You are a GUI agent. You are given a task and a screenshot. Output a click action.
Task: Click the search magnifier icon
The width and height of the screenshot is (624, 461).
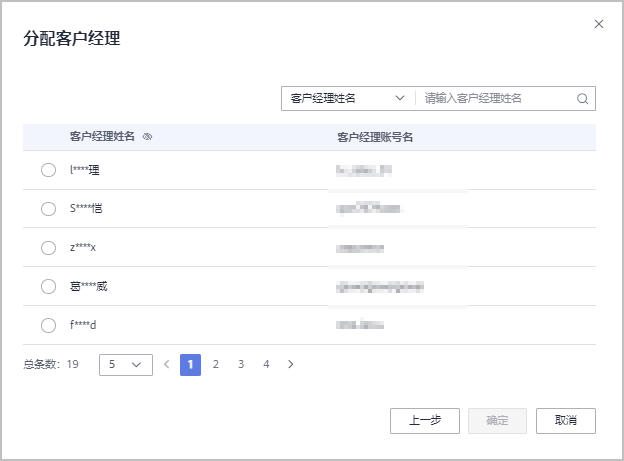point(582,98)
